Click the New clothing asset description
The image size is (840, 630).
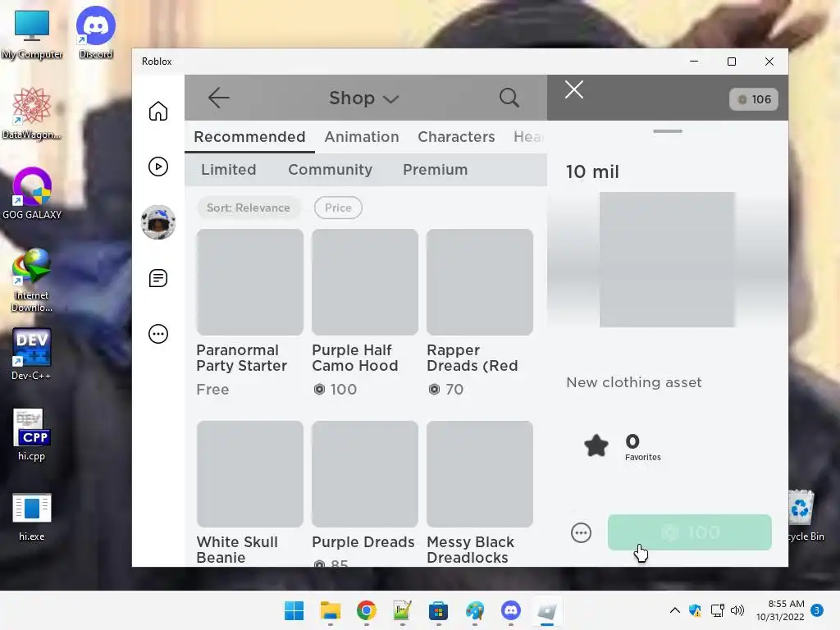[634, 382]
